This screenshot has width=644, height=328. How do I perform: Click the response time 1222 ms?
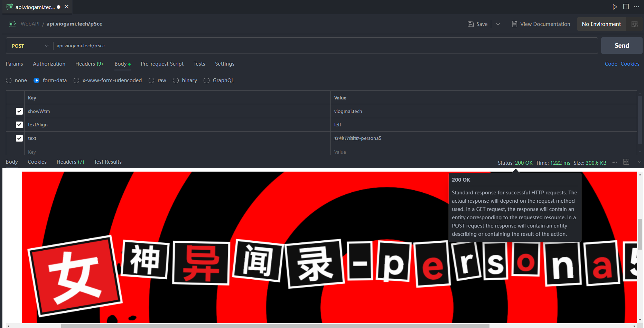click(560, 163)
